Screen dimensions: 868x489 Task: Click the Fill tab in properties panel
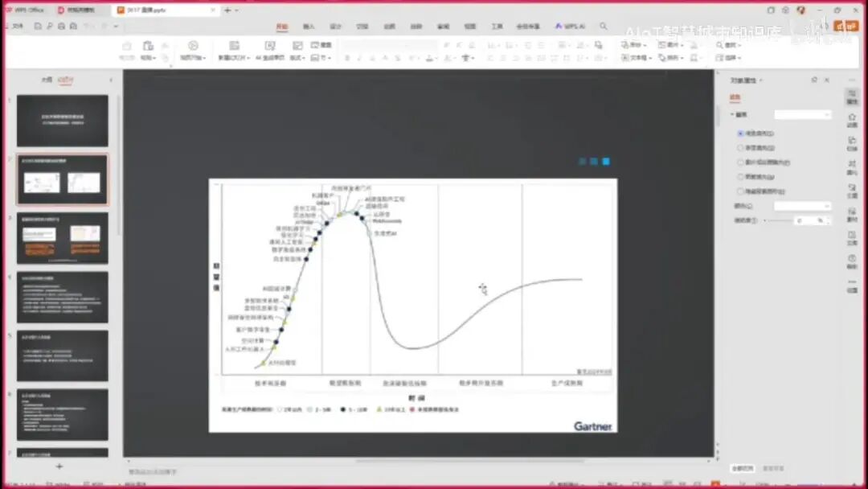pyautogui.click(x=735, y=97)
